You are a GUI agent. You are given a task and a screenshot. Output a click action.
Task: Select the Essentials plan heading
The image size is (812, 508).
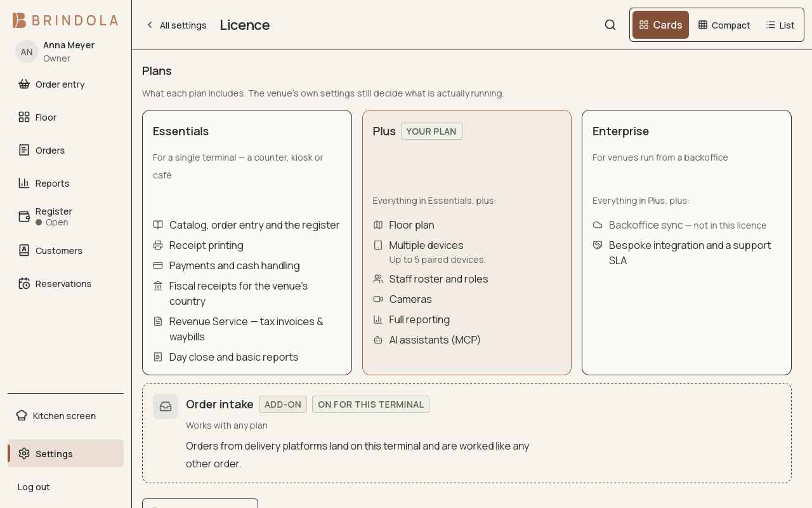(x=181, y=131)
